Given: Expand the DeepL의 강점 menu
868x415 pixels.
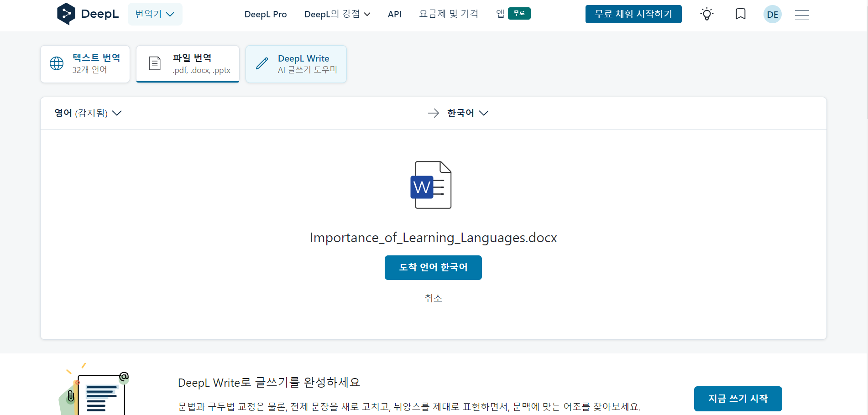Looking at the screenshot, I should click(337, 14).
